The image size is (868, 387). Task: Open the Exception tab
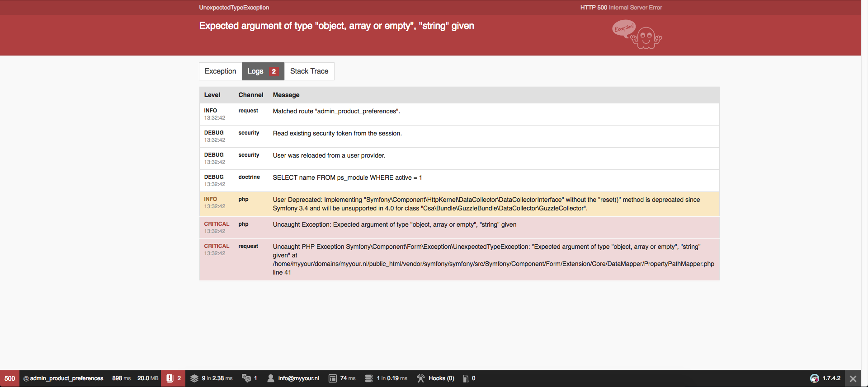pos(220,71)
